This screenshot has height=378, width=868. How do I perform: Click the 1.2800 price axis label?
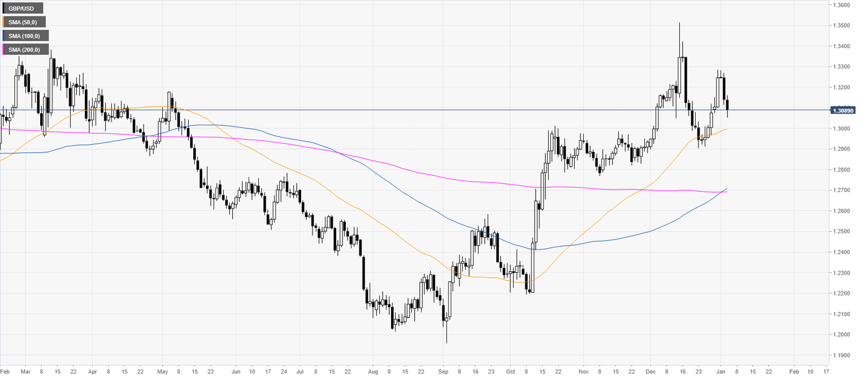(x=842, y=170)
